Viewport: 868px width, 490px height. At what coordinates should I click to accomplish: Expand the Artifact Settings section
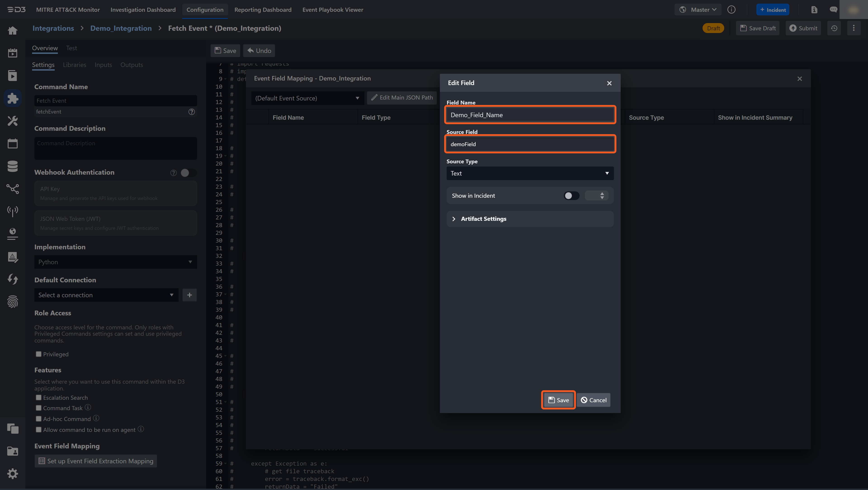coord(483,219)
